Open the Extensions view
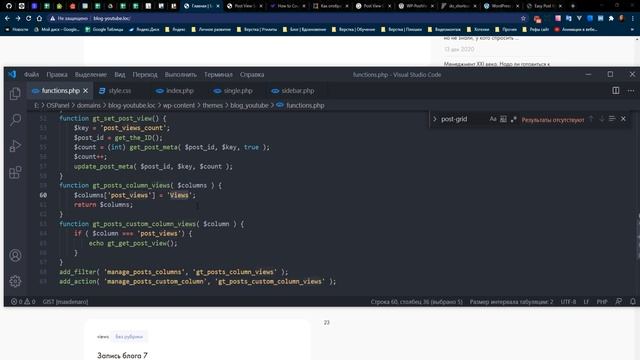This screenshot has height=360, width=640. click(x=15, y=172)
